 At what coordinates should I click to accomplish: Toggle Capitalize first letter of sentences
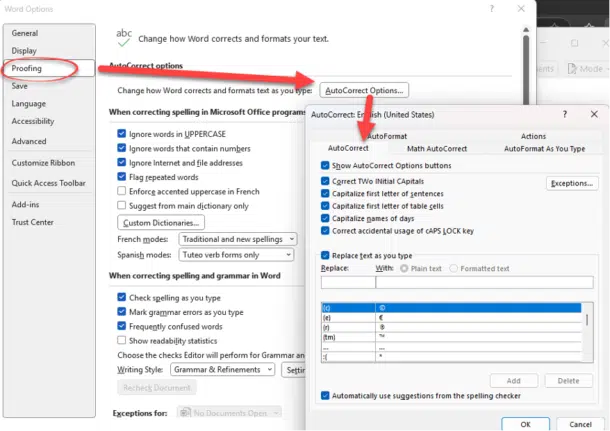point(325,193)
